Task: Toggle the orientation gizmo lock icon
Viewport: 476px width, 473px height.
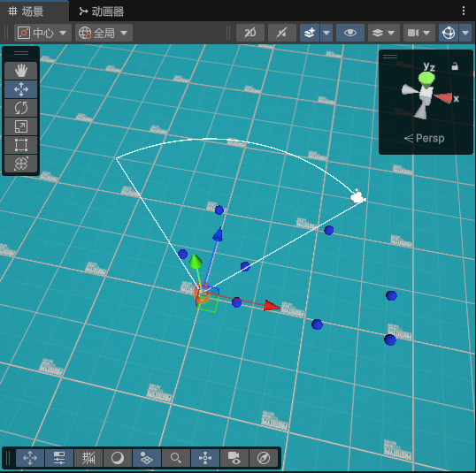Action: tap(455, 66)
